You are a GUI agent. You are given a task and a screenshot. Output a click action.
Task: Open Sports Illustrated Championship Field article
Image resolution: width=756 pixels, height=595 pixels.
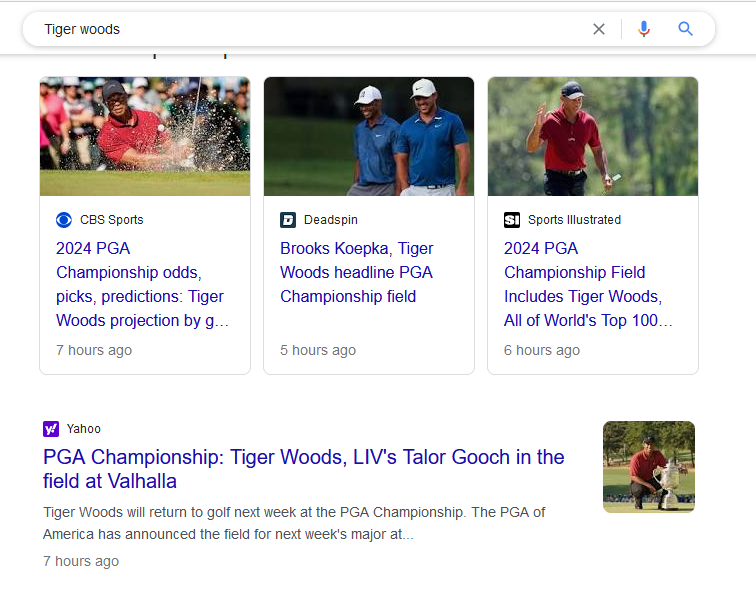pyautogui.click(x=588, y=284)
